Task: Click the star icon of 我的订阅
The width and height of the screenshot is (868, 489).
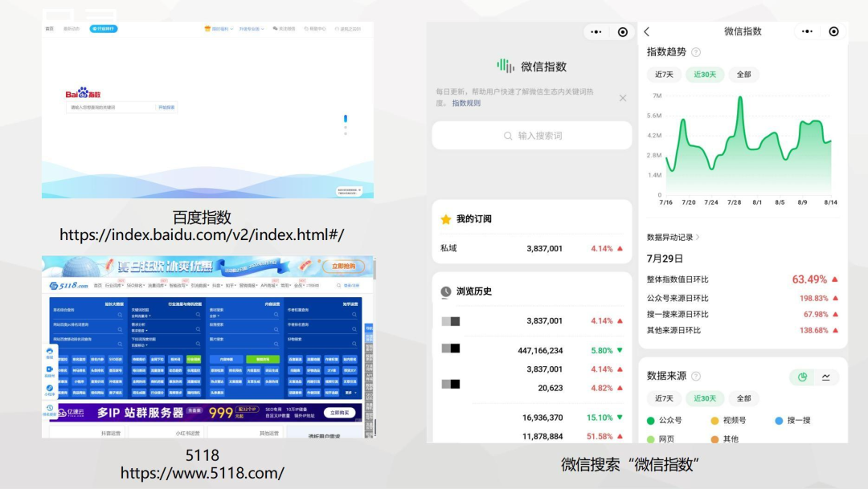Action: click(445, 219)
